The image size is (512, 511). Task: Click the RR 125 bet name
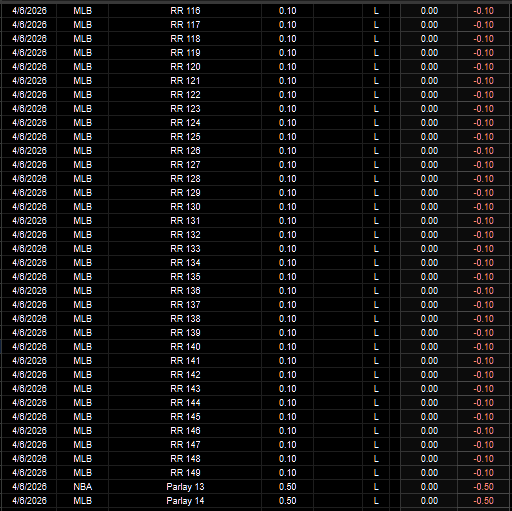185,137
